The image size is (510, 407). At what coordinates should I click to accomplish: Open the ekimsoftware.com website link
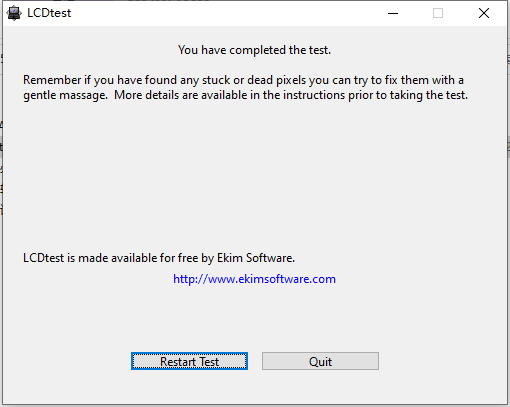click(254, 279)
